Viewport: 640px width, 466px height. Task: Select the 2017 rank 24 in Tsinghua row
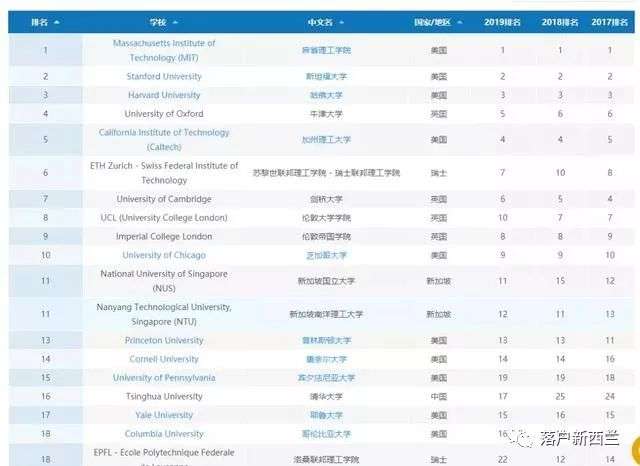pyautogui.click(x=610, y=397)
